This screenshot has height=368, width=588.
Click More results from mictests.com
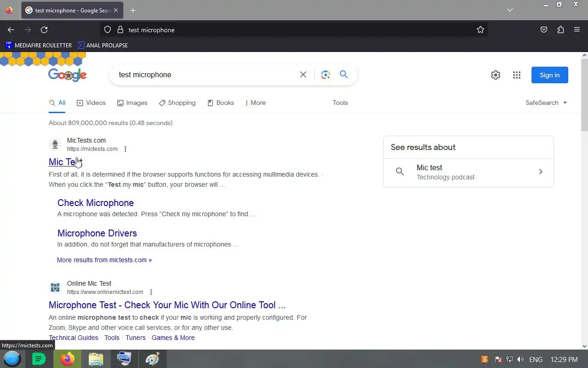click(104, 260)
